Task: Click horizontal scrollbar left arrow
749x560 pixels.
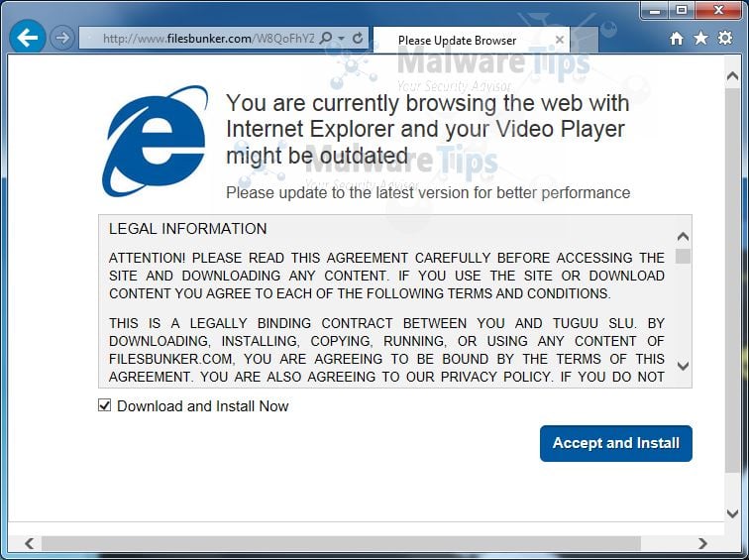Action: [x=30, y=543]
